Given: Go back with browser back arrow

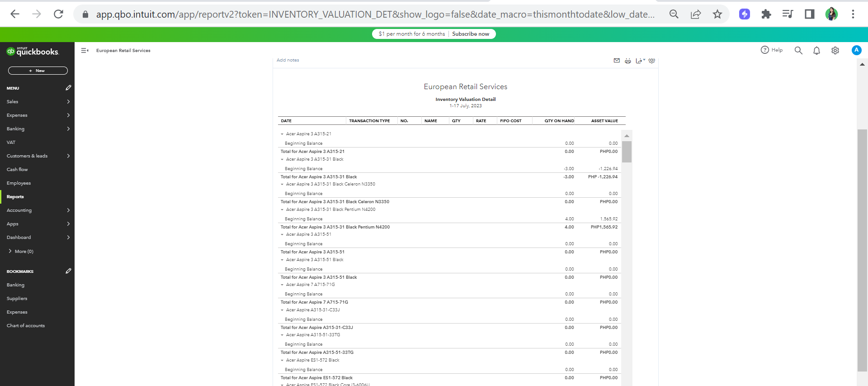Looking at the screenshot, I should (15, 14).
